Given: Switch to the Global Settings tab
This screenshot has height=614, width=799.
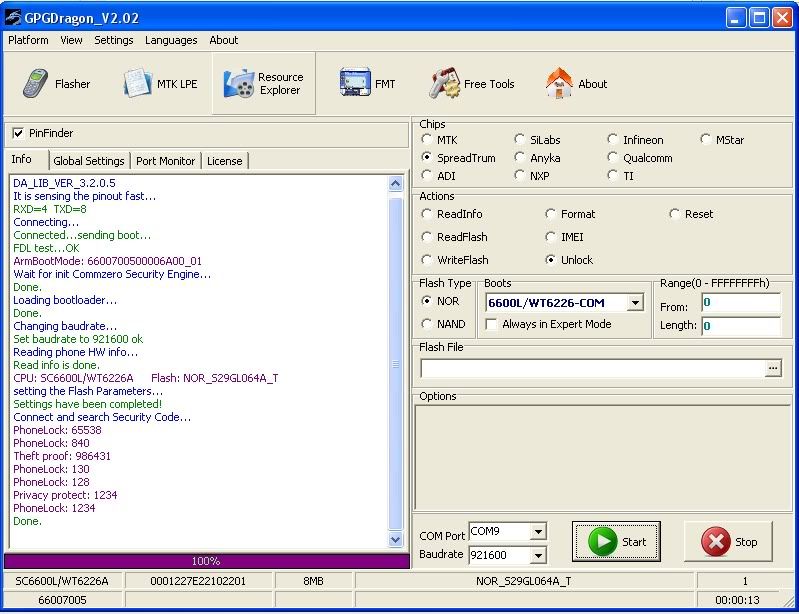Looking at the screenshot, I should (89, 161).
